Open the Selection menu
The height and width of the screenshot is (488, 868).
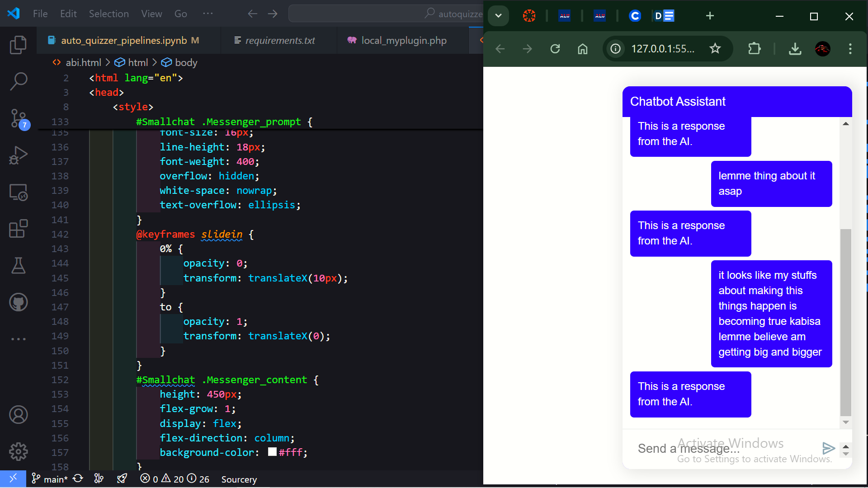[x=108, y=14]
